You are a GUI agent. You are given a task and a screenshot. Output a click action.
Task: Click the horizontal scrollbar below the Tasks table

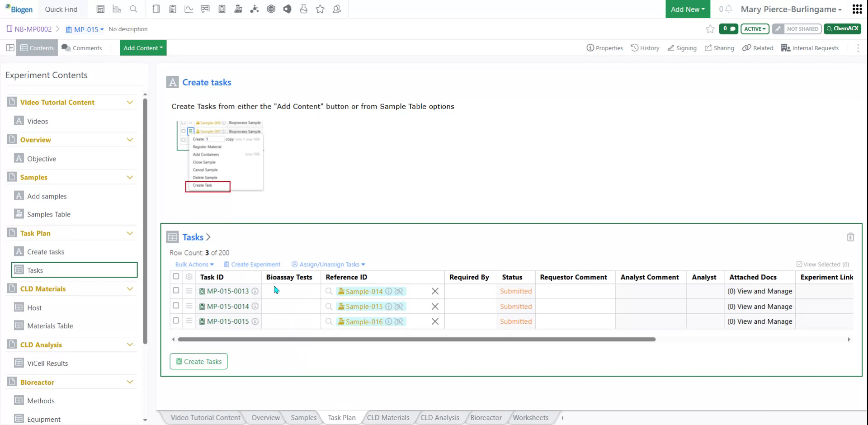[x=415, y=339]
